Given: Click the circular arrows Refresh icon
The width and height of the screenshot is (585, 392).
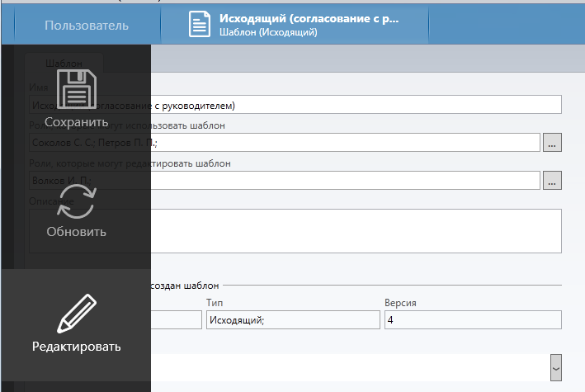Looking at the screenshot, I should [x=76, y=201].
